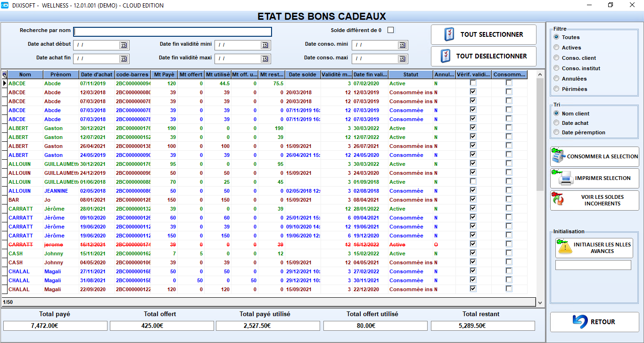Click the DIXISOFT app icon in title bar
The height and width of the screenshot is (343, 644).
5,5
